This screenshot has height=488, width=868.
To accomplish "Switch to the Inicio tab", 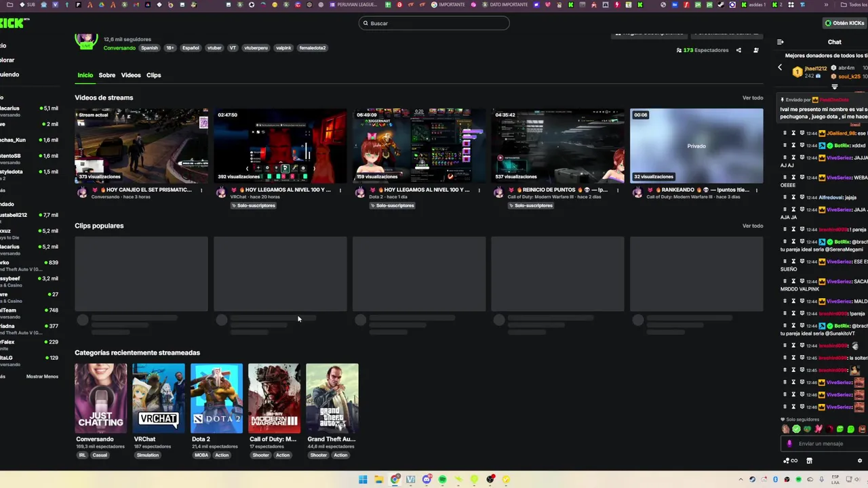I will 85,75.
